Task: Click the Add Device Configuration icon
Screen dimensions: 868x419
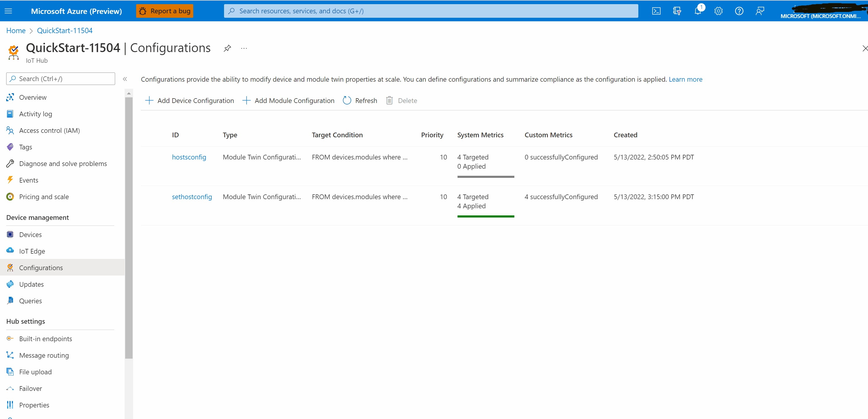Action: [148, 100]
